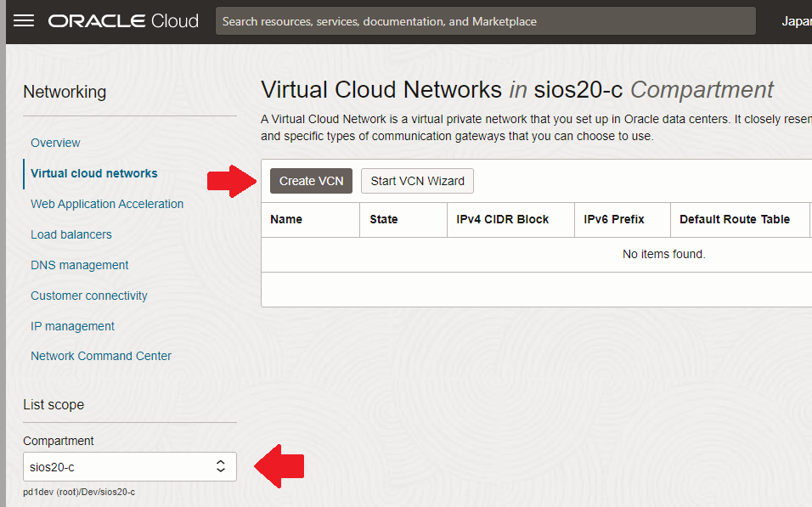Open the Japan region selector

click(797, 21)
